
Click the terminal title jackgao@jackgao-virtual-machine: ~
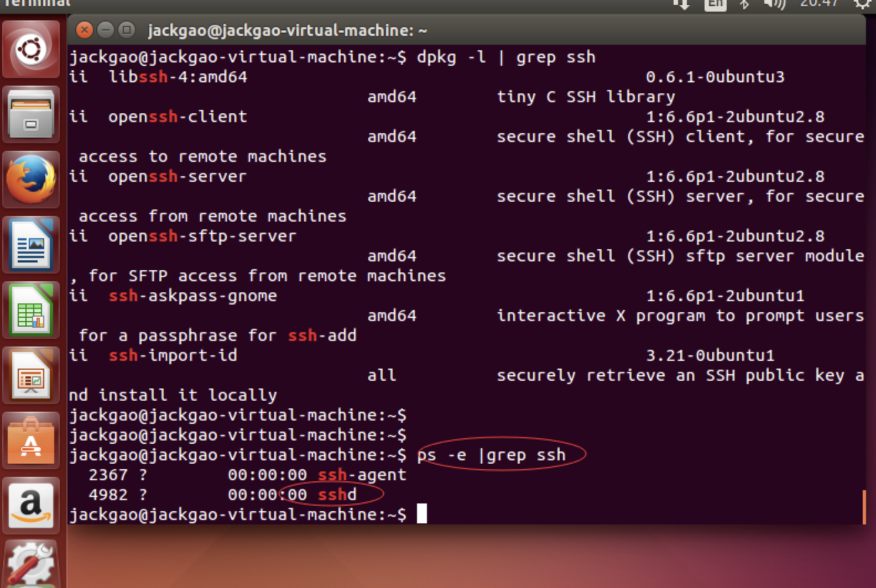click(x=288, y=30)
